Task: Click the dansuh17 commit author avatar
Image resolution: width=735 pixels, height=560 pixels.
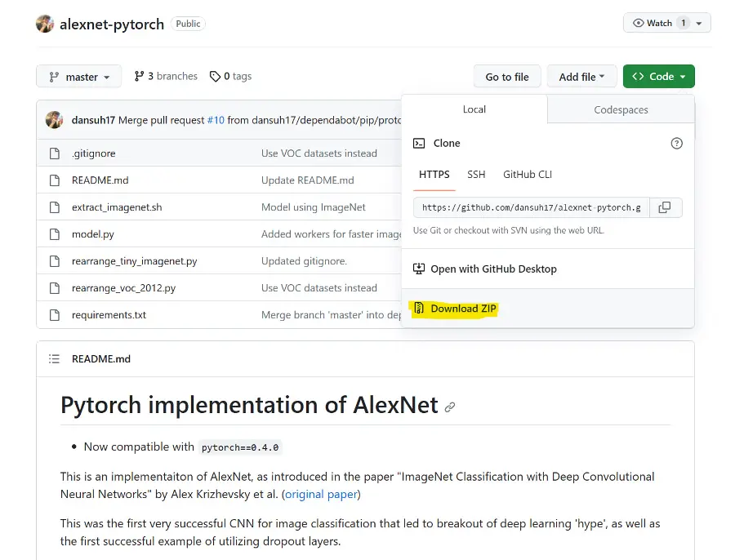Action: [55, 120]
